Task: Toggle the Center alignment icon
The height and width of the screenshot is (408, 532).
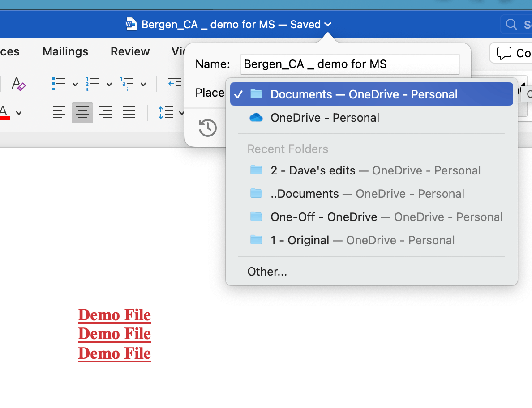Action: tap(82, 112)
